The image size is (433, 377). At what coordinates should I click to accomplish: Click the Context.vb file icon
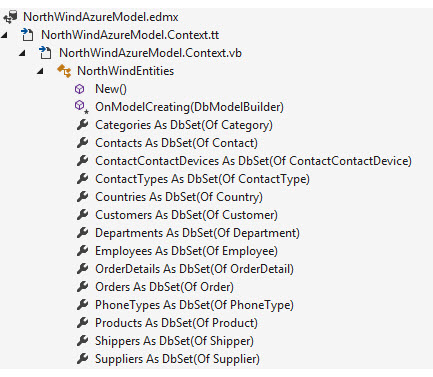pos(45,53)
